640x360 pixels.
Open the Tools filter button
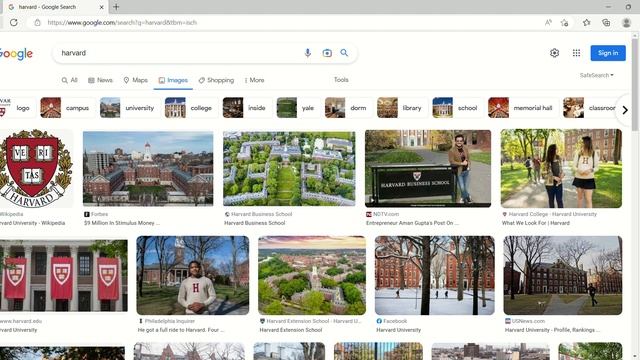(x=341, y=80)
